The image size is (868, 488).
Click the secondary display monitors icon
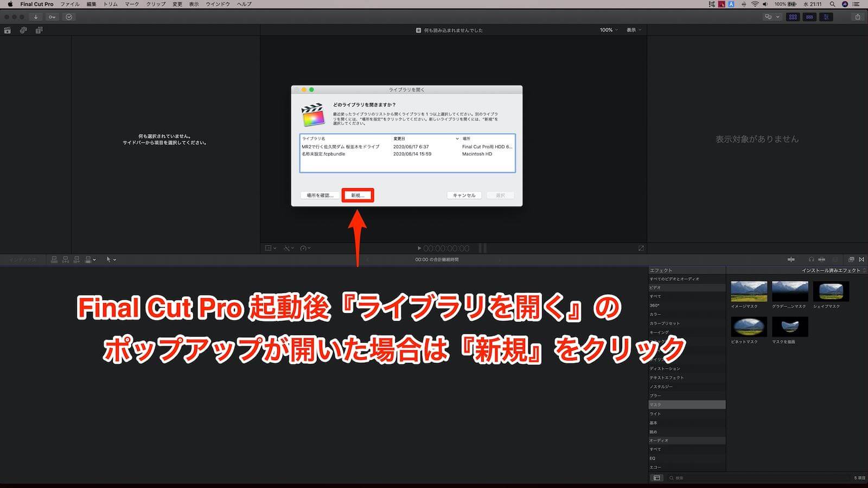click(x=768, y=17)
